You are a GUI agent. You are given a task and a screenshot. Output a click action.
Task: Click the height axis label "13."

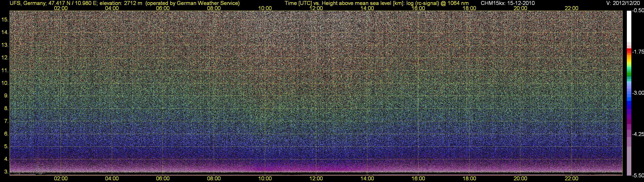click(5, 45)
